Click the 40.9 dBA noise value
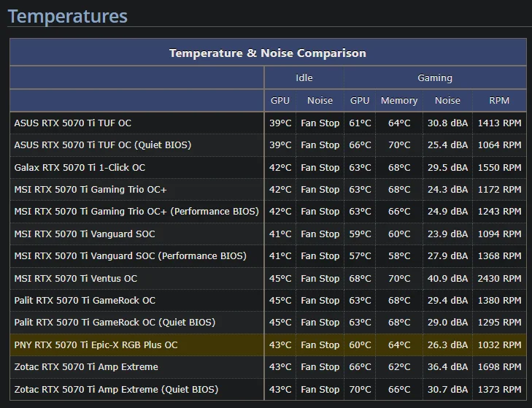Viewport: 532px width, 408px height. 447,279
